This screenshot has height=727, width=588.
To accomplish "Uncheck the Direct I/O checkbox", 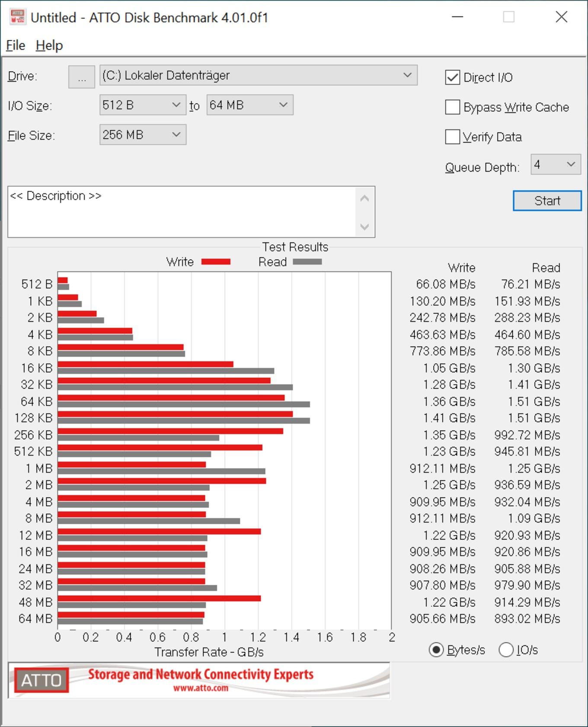I will click(x=453, y=78).
